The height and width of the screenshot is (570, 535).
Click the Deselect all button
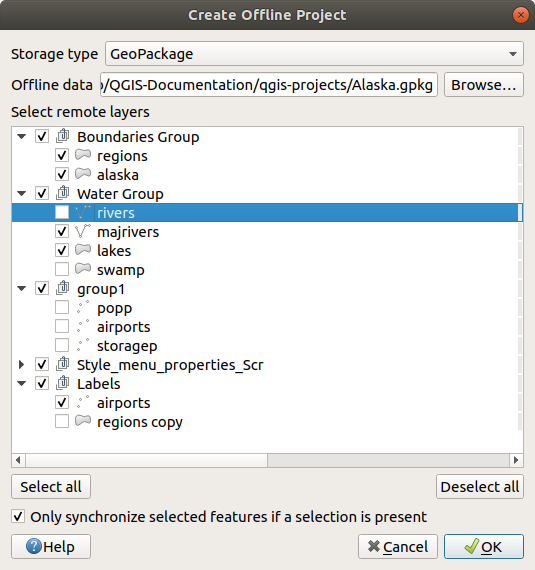pos(480,487)
